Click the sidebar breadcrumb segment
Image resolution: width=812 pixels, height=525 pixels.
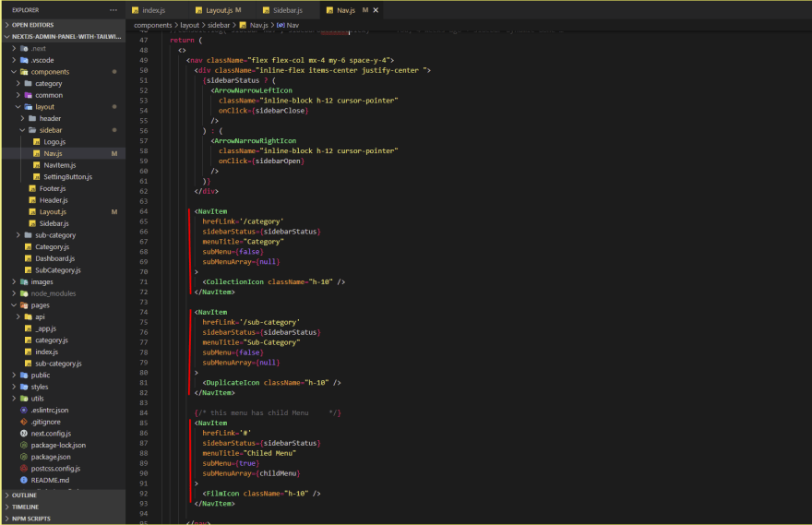[219, 25]
